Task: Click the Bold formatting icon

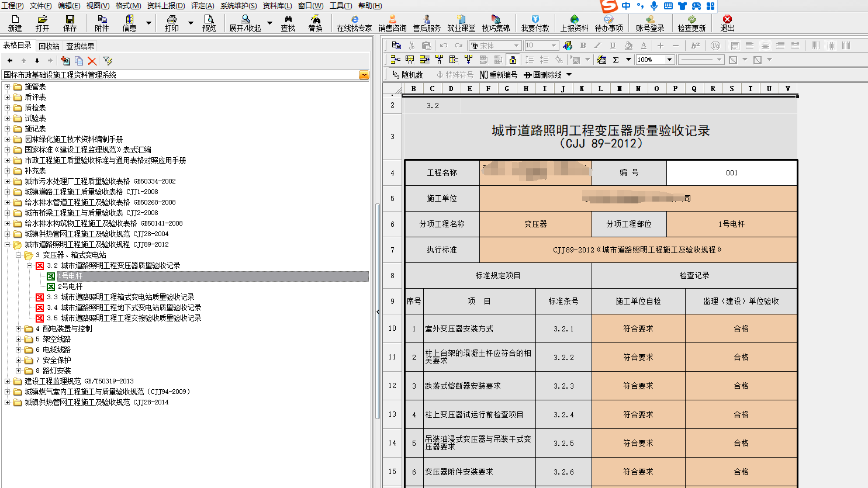Action: (x=583, y=46)
